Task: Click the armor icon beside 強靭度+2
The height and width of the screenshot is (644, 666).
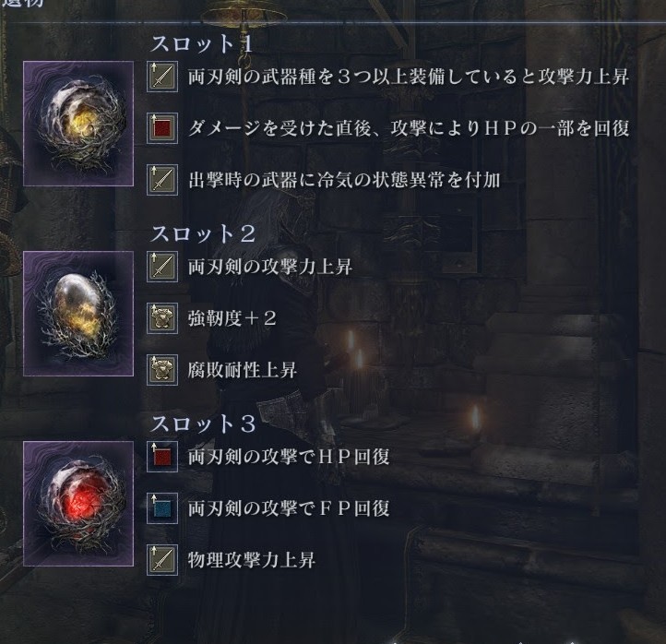Action: coord(162,318)
